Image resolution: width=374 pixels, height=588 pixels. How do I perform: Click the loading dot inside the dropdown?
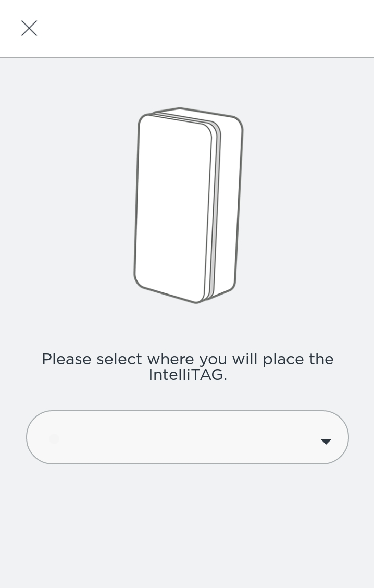54,439
